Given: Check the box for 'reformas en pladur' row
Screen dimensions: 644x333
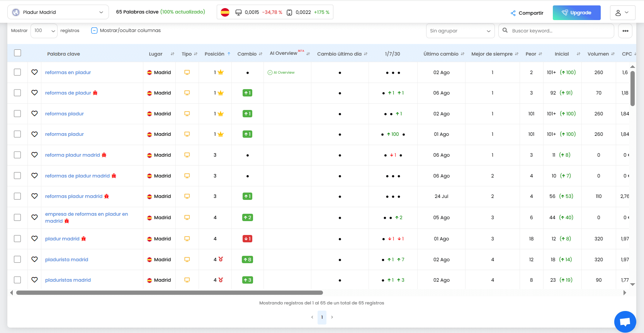Looking at the screenshot, I should tap(17, 72).
